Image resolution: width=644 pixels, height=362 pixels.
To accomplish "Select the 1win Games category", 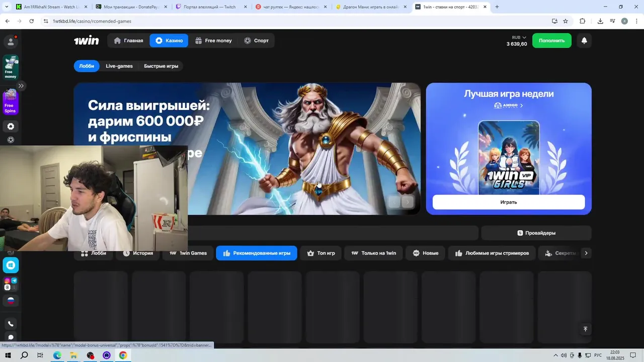I will tap(188, 253).
